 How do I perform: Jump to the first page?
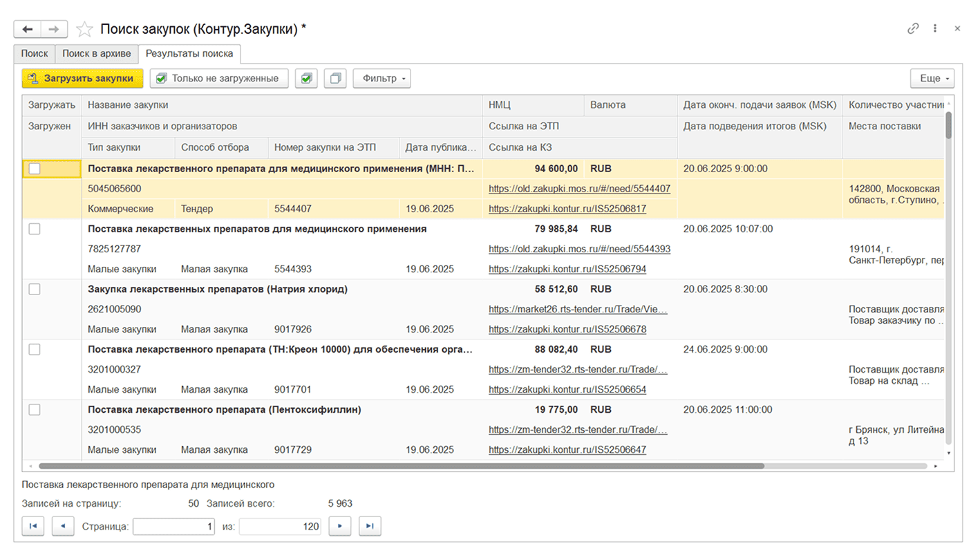click(x=32, y=527)
